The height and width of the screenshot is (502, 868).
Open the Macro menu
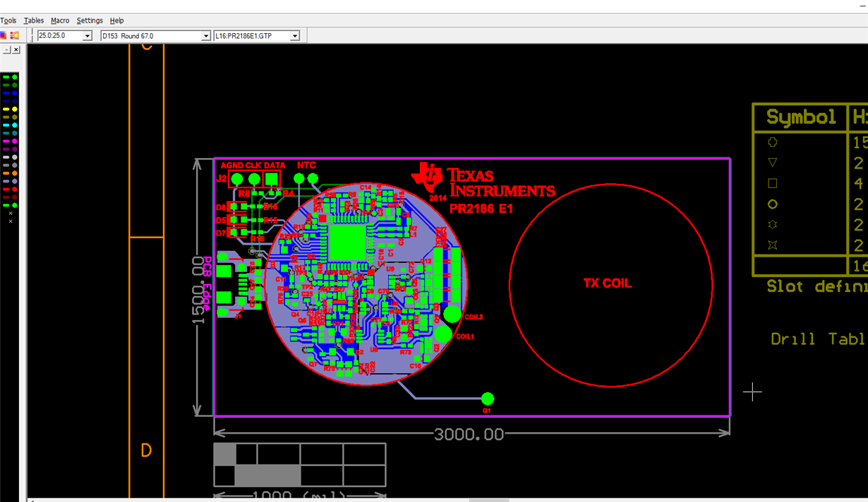tap(60, 20)
